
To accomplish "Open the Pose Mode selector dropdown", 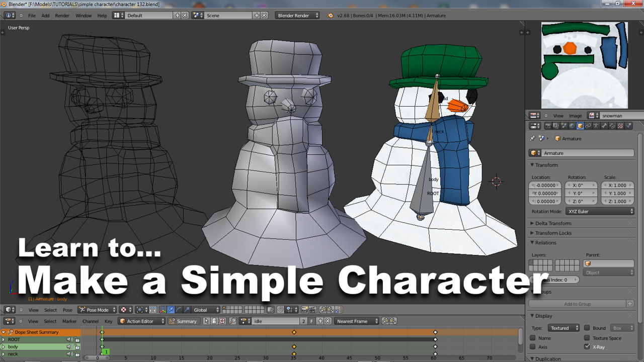I will pyautogui.click(x=97, y=310).
